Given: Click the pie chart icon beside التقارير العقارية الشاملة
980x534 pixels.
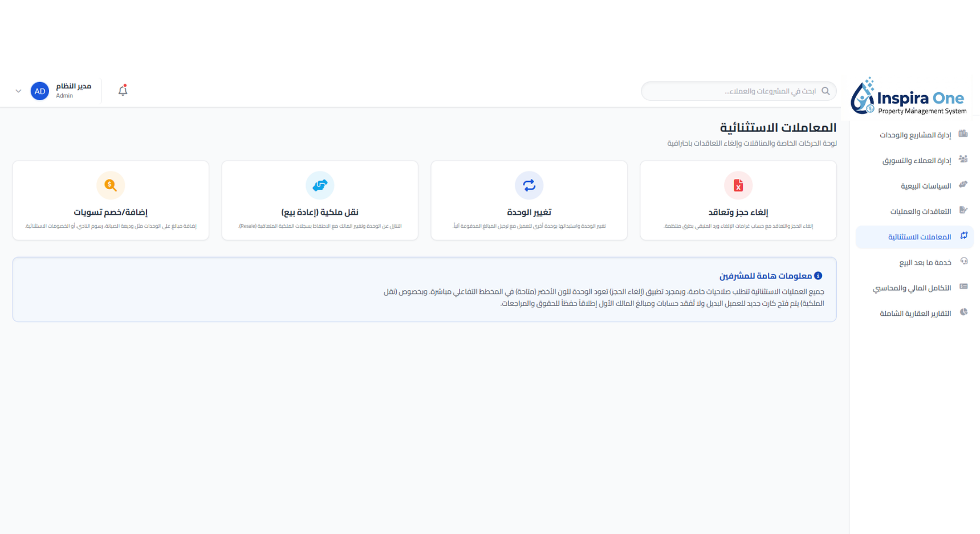Looking at the screenshot, I should click(963, 312).
